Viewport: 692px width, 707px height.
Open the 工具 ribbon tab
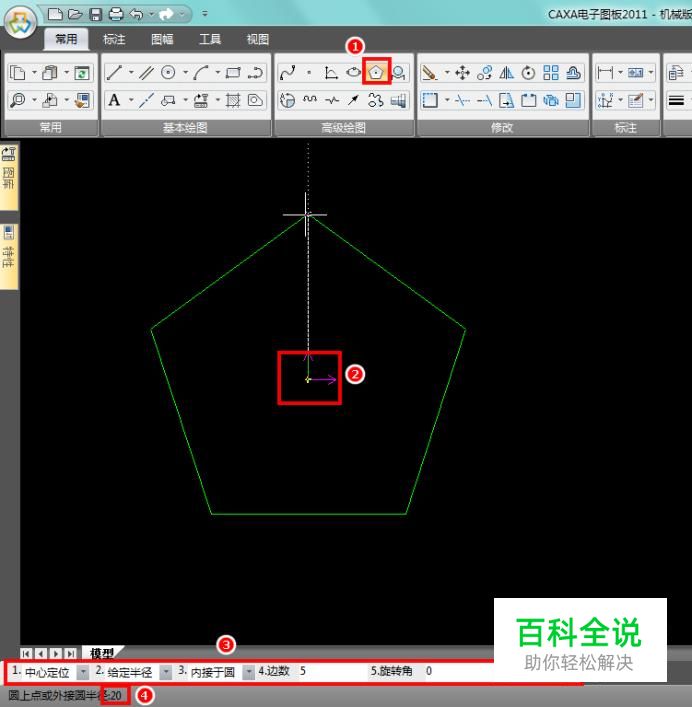coord(210,39)
